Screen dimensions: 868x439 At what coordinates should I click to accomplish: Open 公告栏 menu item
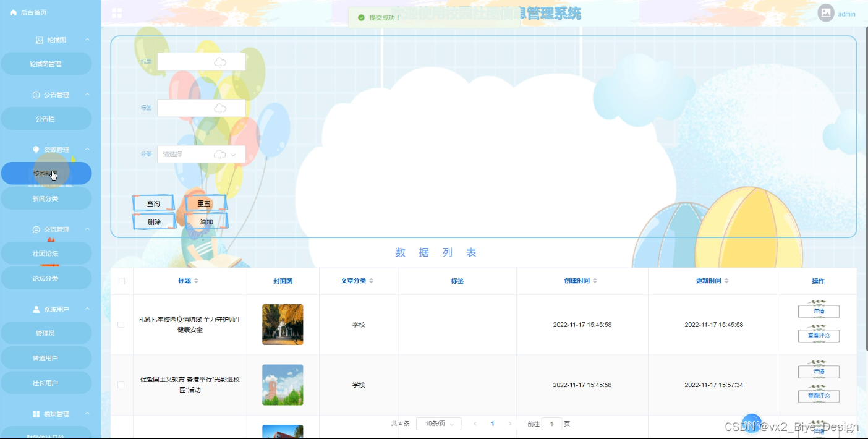[46, 119]
